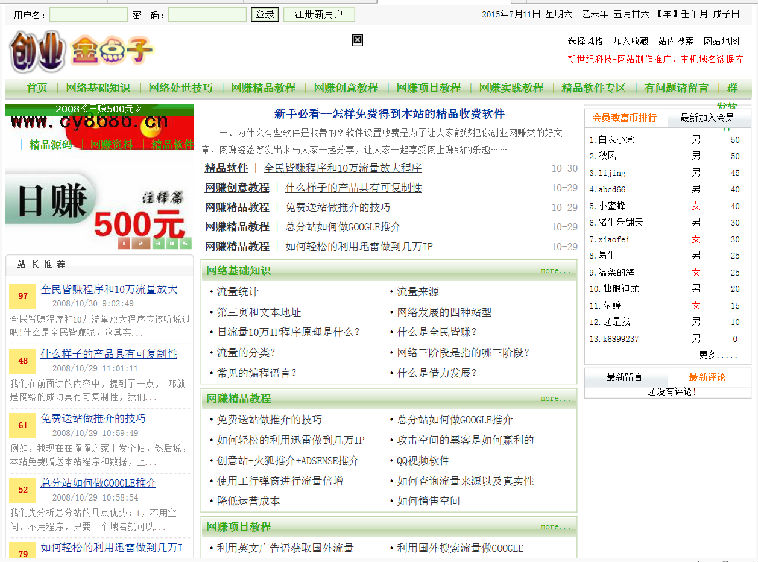
Task: Open 有问题请留言 in the navigation bar
Action: click(677, 88)
